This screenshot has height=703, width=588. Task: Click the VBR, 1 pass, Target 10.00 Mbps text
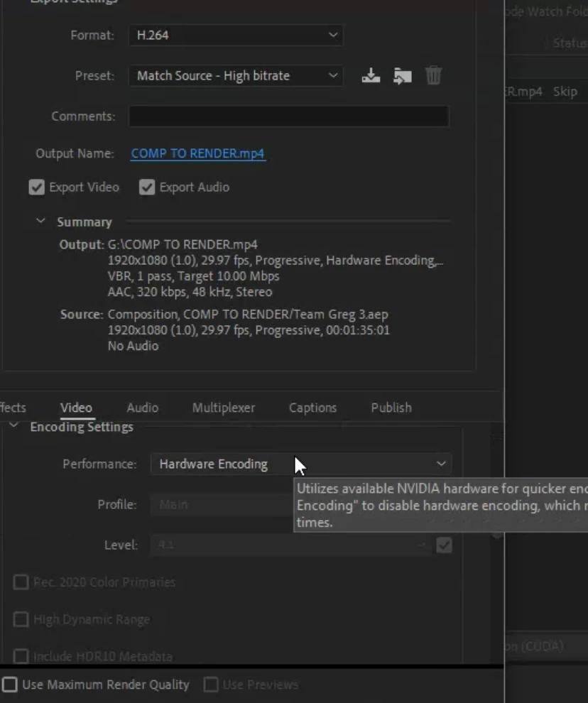193,276
